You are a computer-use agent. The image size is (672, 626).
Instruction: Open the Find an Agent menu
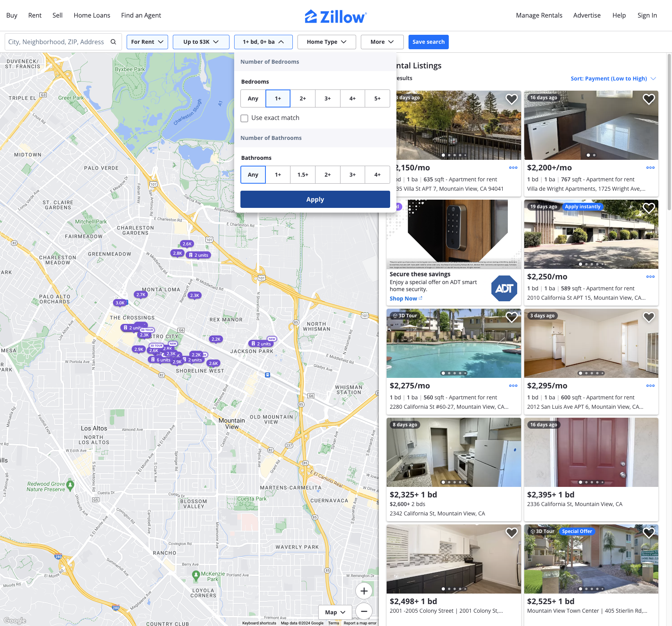(x=141, y=15)
